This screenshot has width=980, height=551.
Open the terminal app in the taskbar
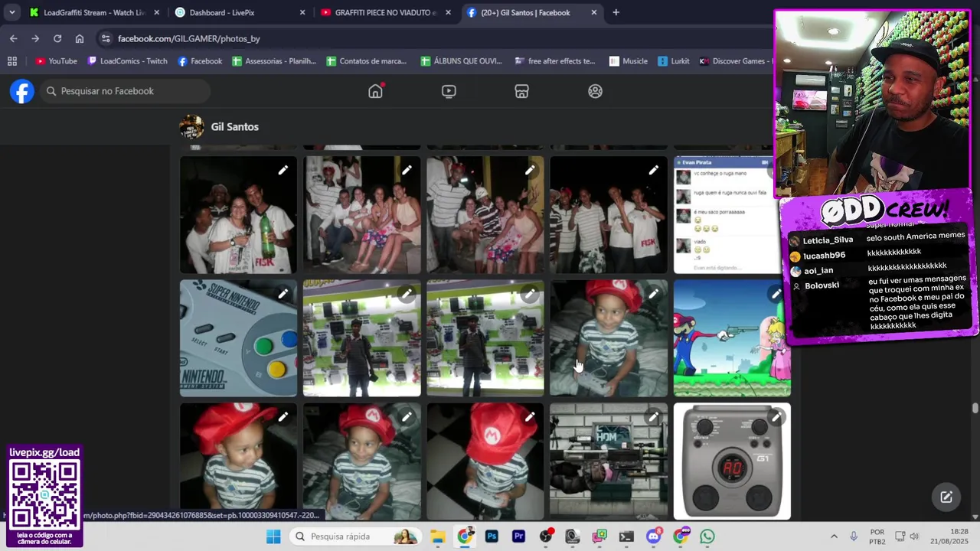click(x=626, y=536)
